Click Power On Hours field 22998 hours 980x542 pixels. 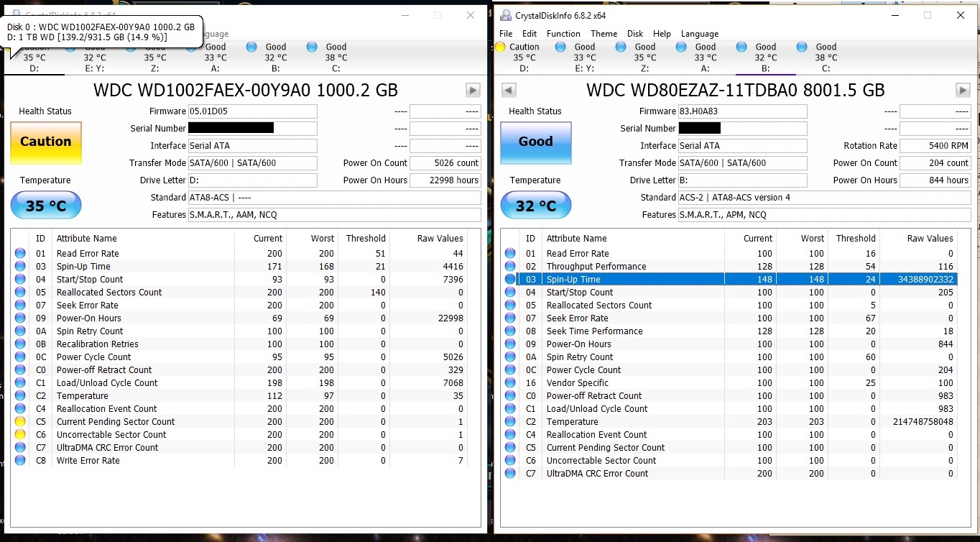click(445, 180)
